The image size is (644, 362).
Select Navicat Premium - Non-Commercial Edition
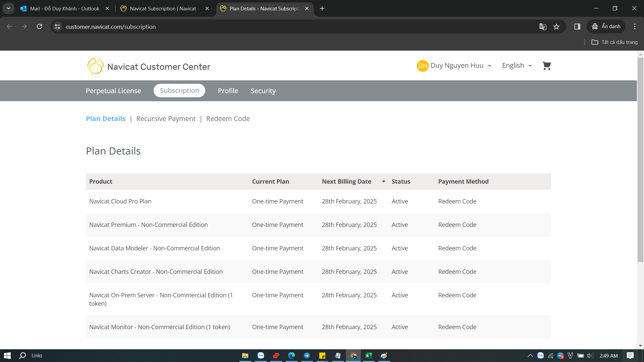pos(148,225)
